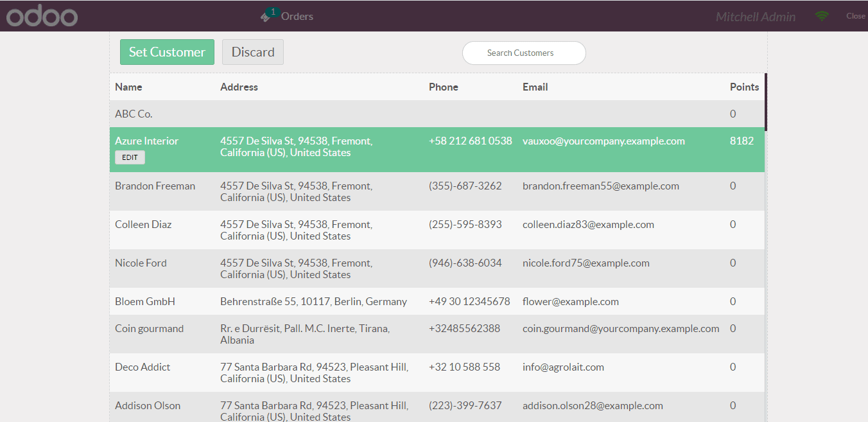868x422 pixels.
Task: Click the customer list scrollbar
Action: [766, 103]
